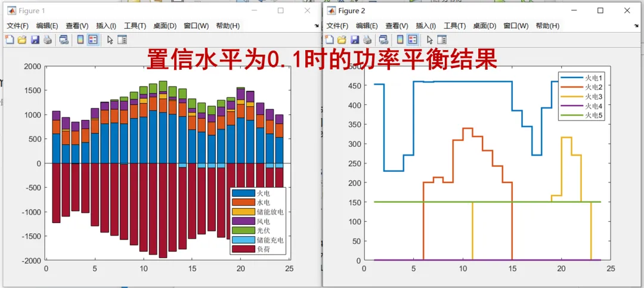This screenshot has width=644, height=288.
Task: Select 火电2 legend entry in Figure 2
Action: tap(583, 87)
